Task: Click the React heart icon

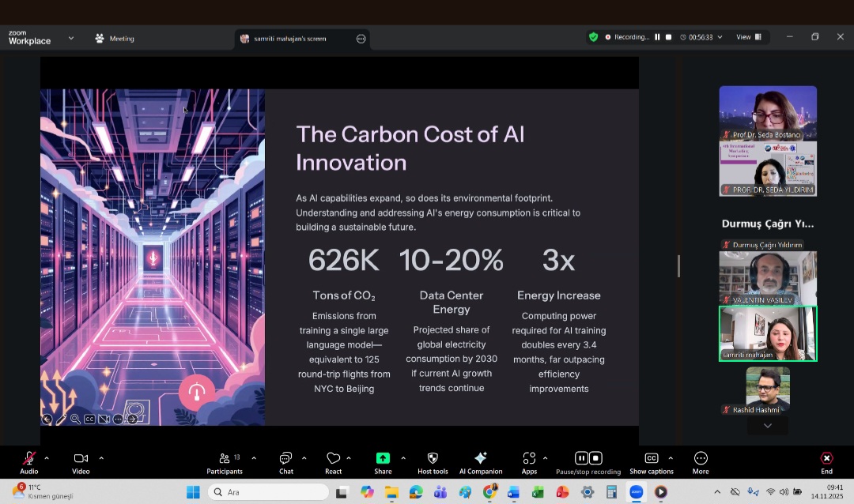Action: 333,459
